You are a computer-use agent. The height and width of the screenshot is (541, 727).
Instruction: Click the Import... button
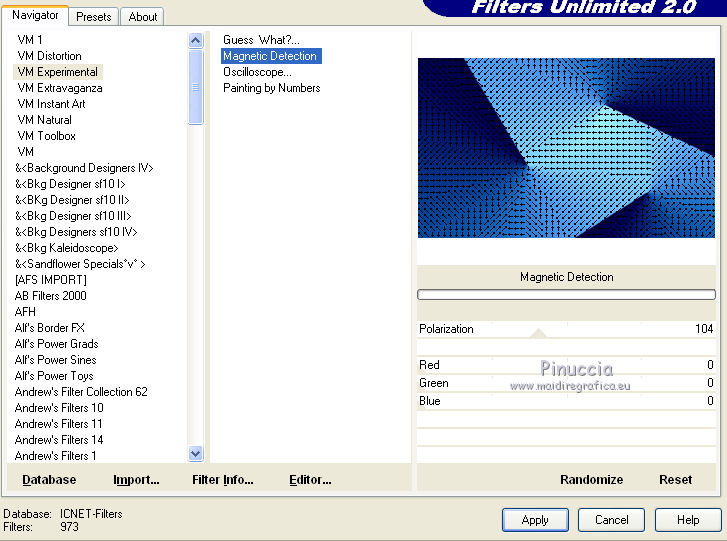coord(136,480)
